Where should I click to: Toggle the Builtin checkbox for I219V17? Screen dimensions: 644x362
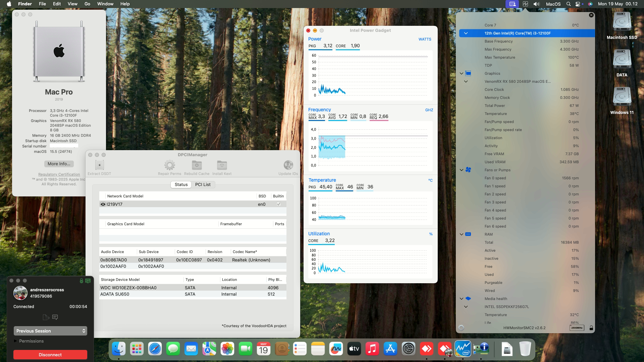(278, 204)
